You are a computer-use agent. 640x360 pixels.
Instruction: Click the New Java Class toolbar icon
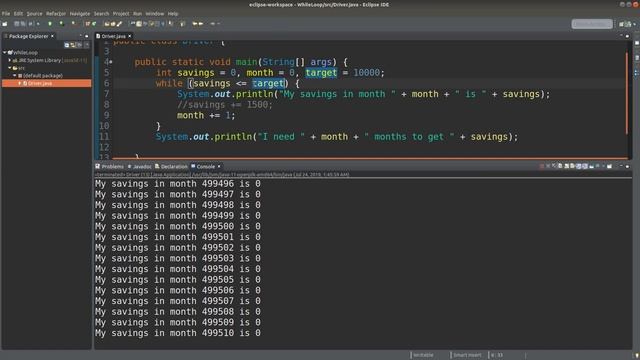pos(94,24)
